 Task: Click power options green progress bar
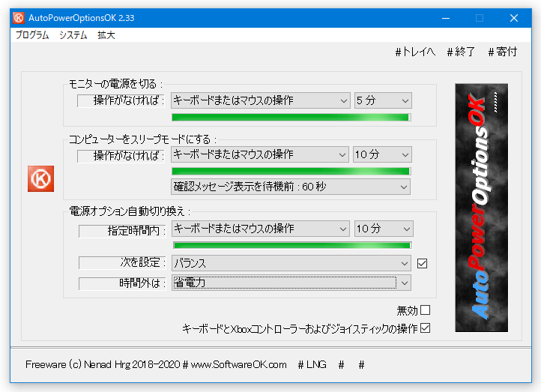[292, 245]
